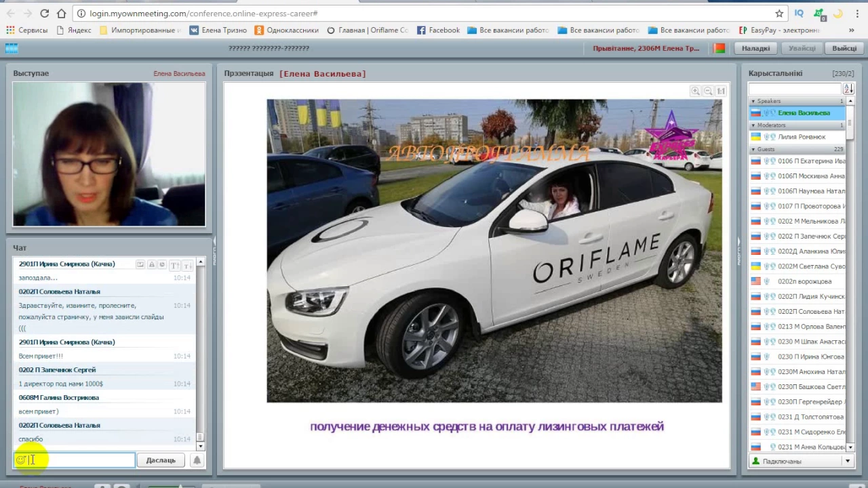This screenshot has width=868, height=488.
Task: Click the clock icon in chat toolbar
Action: pyautogui.click(x=161, y=264)
